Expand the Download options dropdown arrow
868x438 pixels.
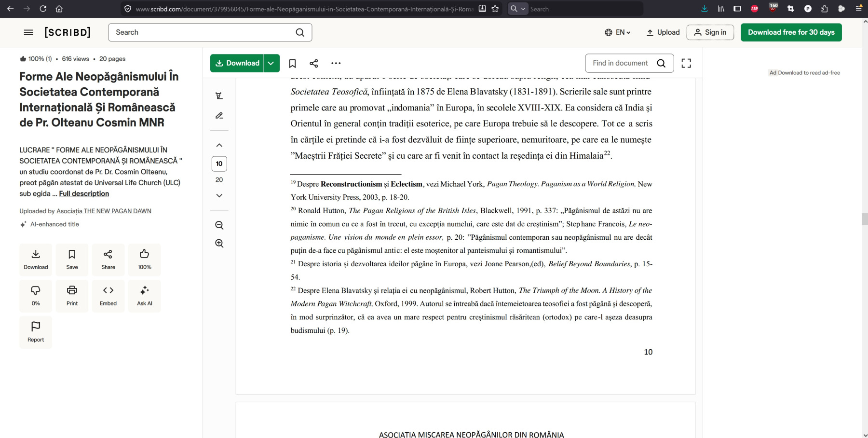271,63
